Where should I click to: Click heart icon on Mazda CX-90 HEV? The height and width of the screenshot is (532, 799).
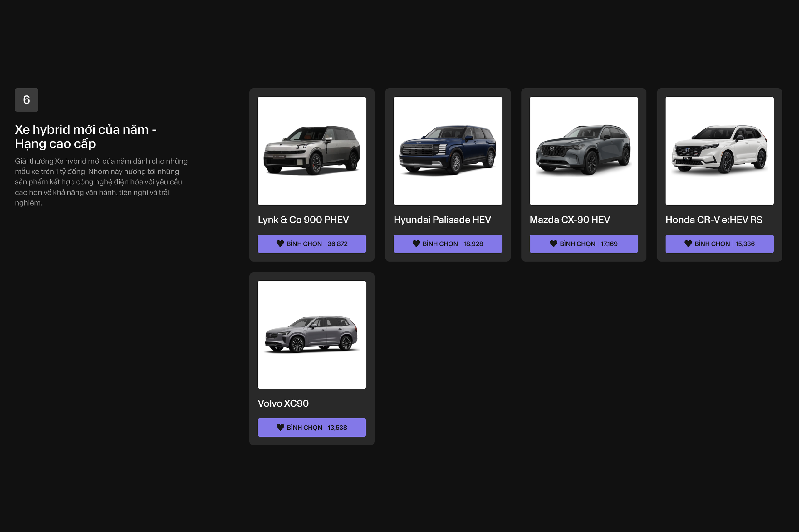tap(553, 244)
